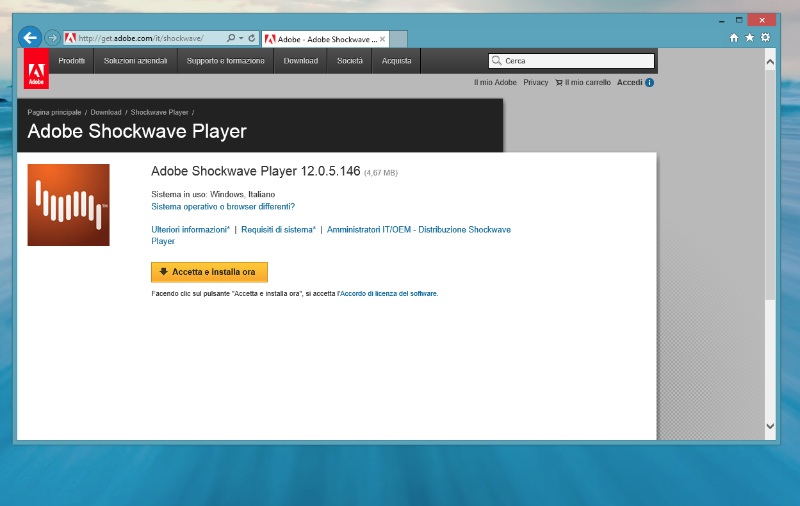Viewport: 800px width, 506px height.
Task: Select Download in the Adobe navigation bar
Action: click(x=300, y=61)
